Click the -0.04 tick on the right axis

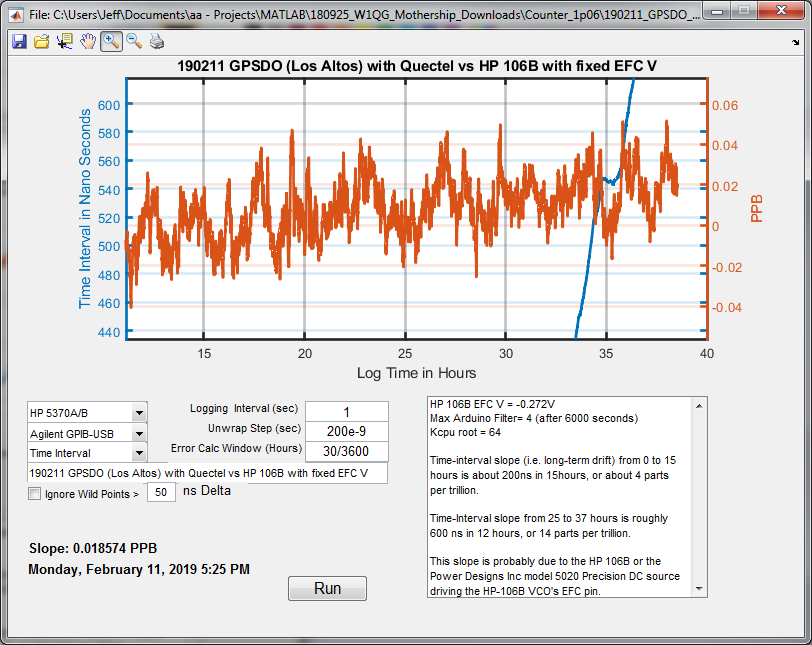pyautogui.click(x=727, y=307)
